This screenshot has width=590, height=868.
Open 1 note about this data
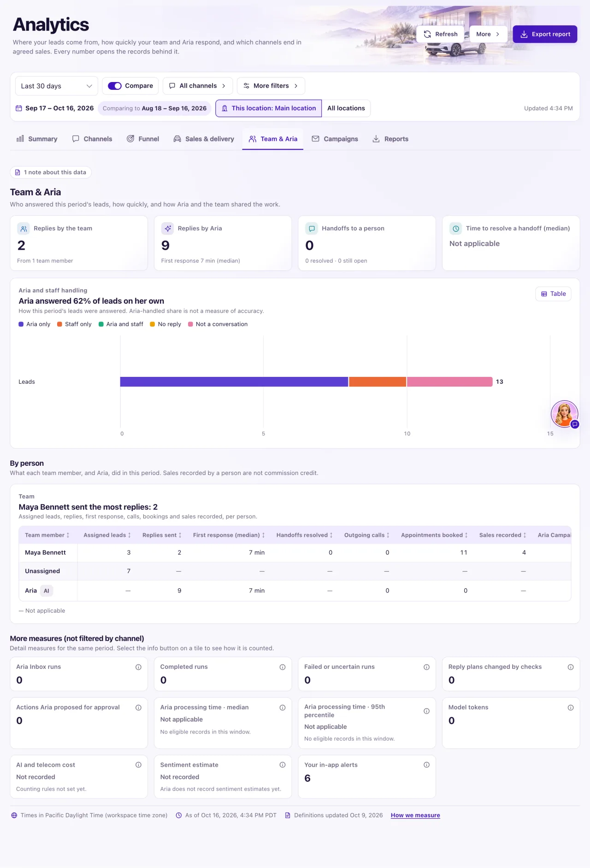click(x=51, y=172)
